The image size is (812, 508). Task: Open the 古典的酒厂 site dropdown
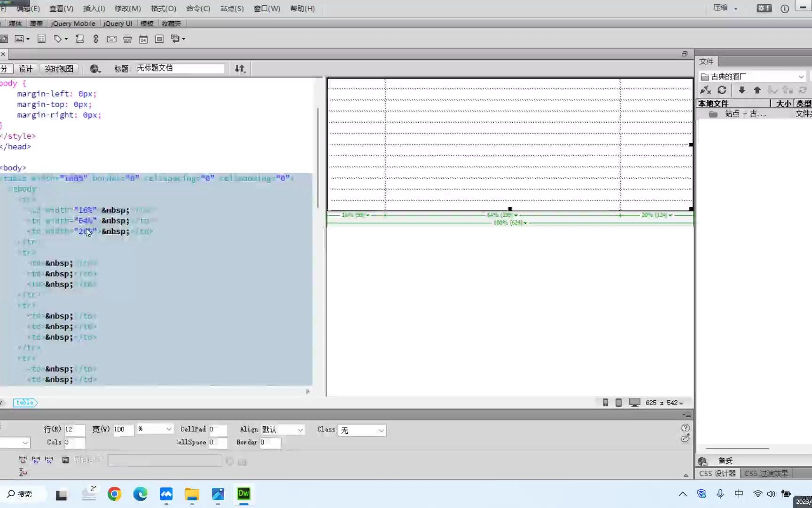[x=752, y=77]
